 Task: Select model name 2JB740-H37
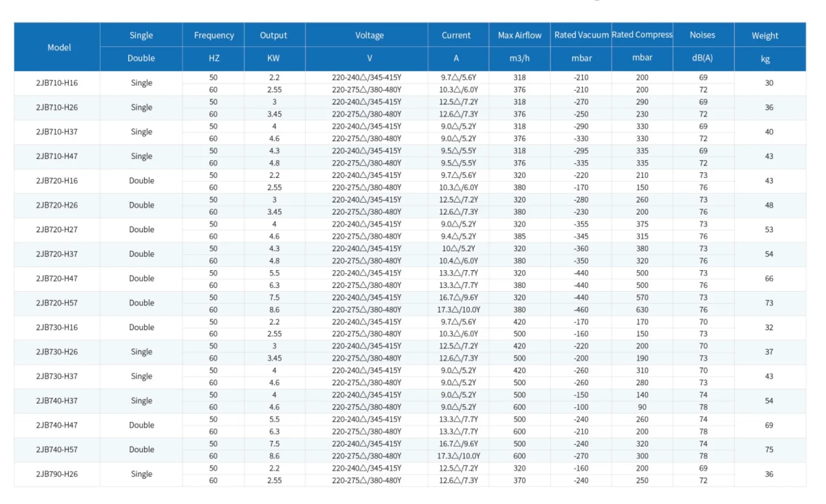point(57,401)
